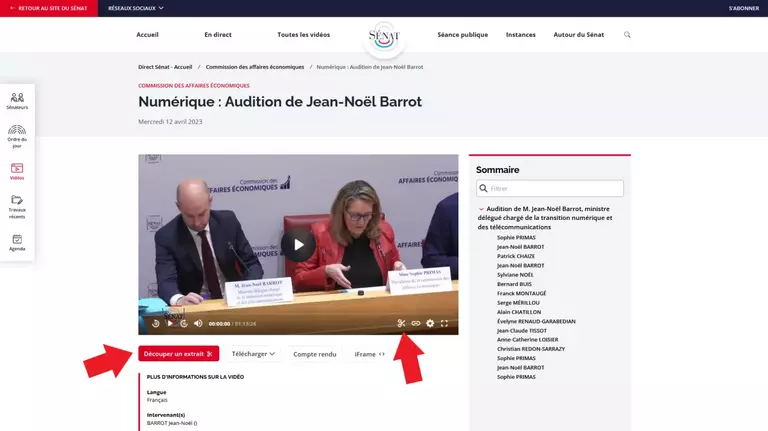Open Travaux récents in sidebar
The width and height of the screenshot is (768, 431).
pyautogui.click(x=17, y=204)
